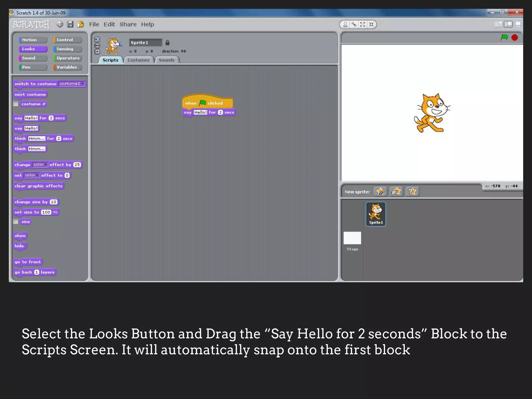This screenshot has height=399, width=532.
Task: Click the show block
Action: [20, 236]
